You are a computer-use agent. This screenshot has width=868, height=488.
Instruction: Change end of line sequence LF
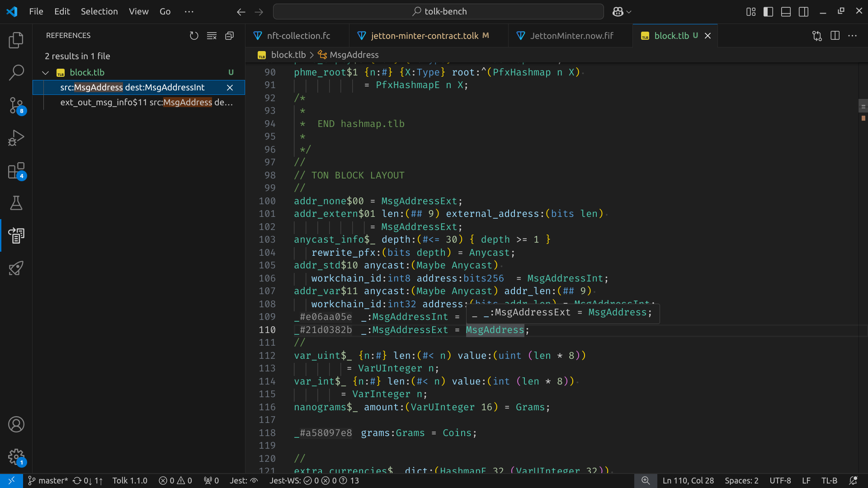point(806,481)
